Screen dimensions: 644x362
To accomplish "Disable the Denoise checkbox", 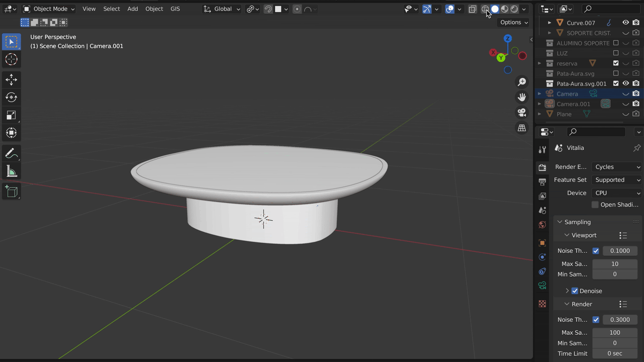I will (575, 291).
